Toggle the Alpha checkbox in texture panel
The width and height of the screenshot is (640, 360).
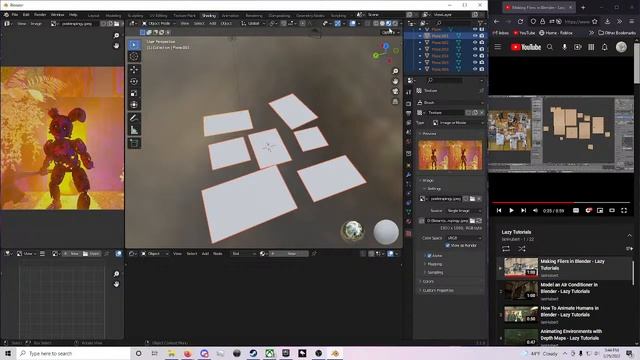pyautogui.click(x=429, y=256)
